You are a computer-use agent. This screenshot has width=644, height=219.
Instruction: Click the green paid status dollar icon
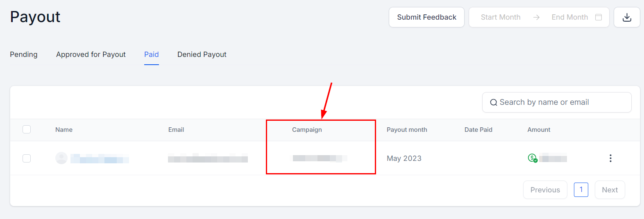[x=532, y=158]
